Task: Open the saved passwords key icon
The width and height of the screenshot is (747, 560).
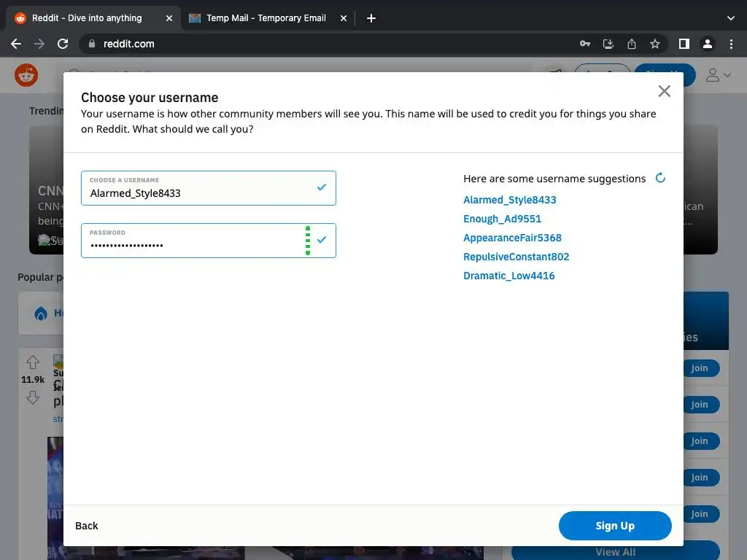Action: click(585, 44)
